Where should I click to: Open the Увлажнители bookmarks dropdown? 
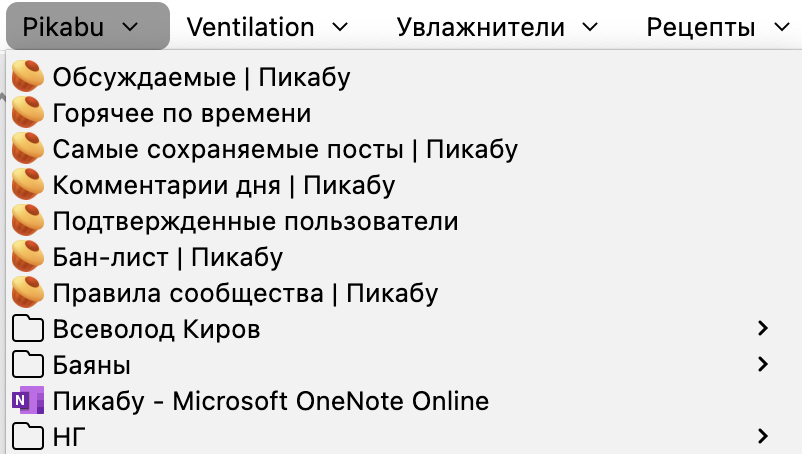[x=497, y=27]
